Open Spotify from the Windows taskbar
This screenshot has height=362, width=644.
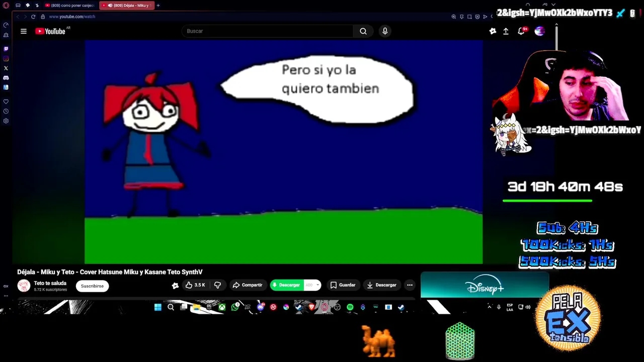coord(350,307)
